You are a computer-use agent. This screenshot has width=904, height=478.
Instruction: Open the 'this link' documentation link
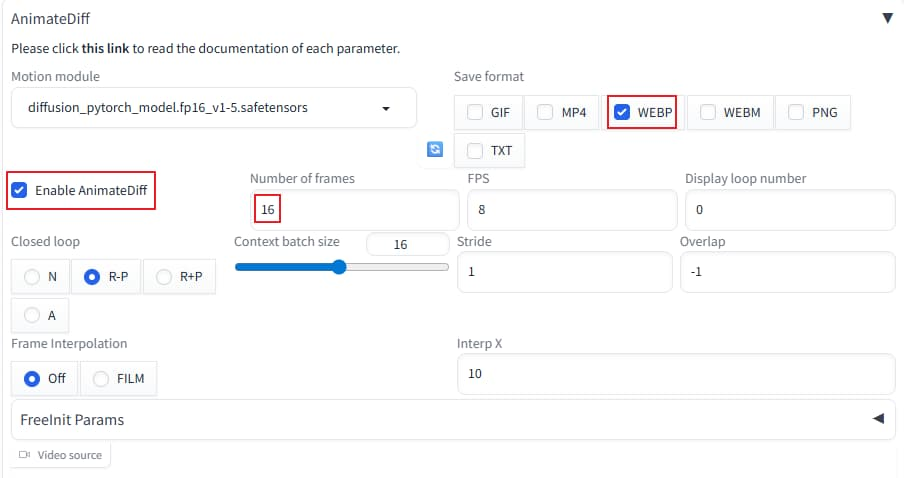click(105, 49)
